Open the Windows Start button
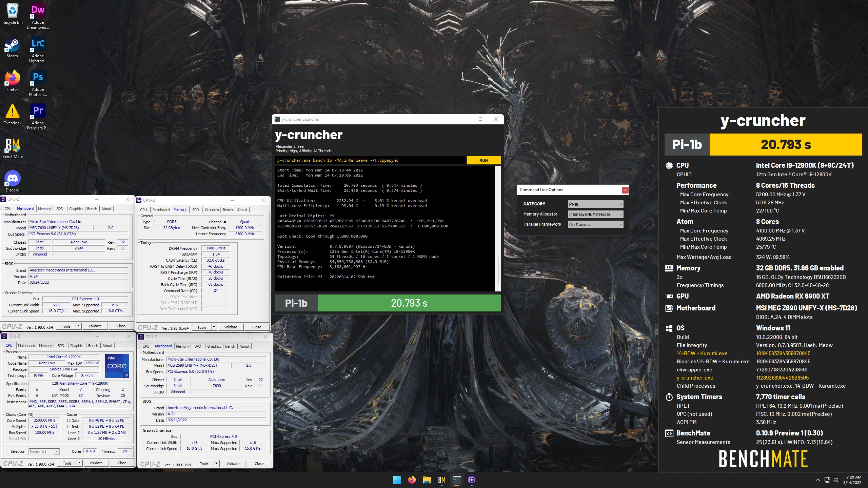 click(x=397, y=480)
